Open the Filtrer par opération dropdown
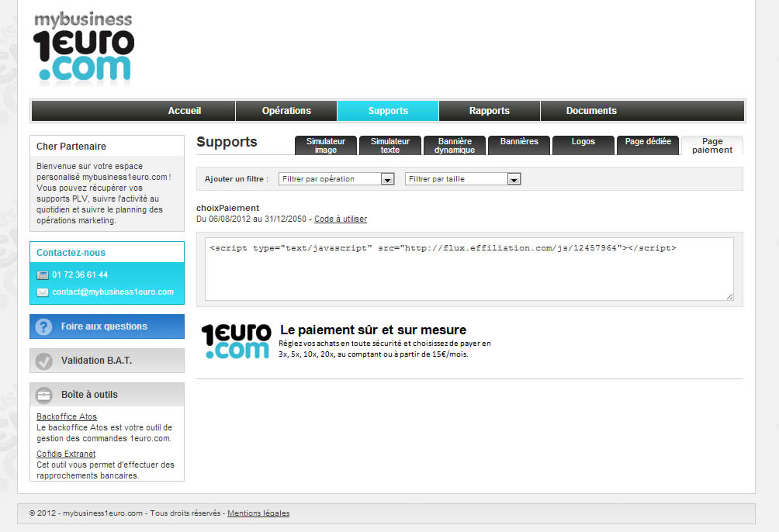 pos(336,179)
